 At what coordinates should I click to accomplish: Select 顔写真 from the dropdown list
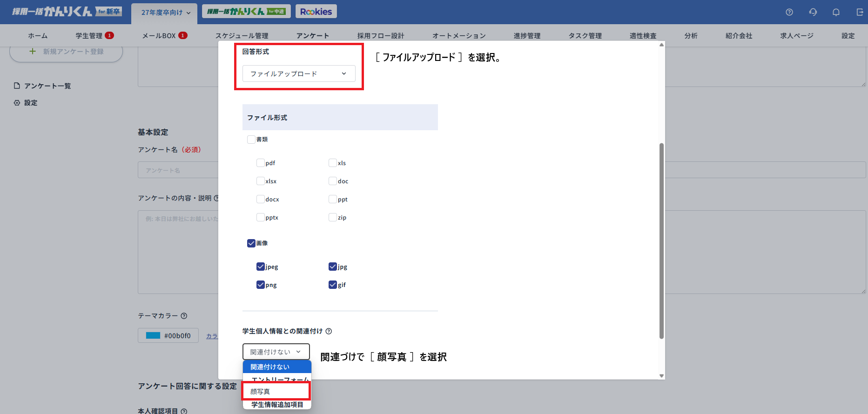pos(276,392)
